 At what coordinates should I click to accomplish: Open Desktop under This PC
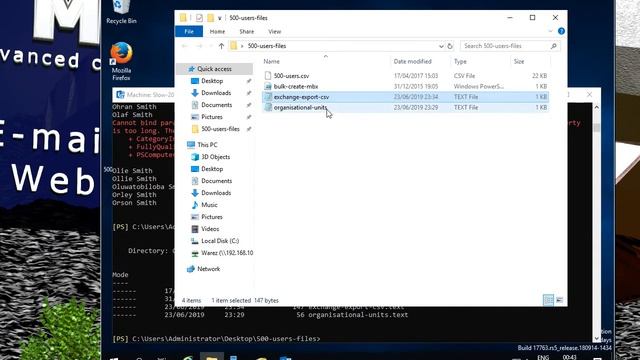212,169
